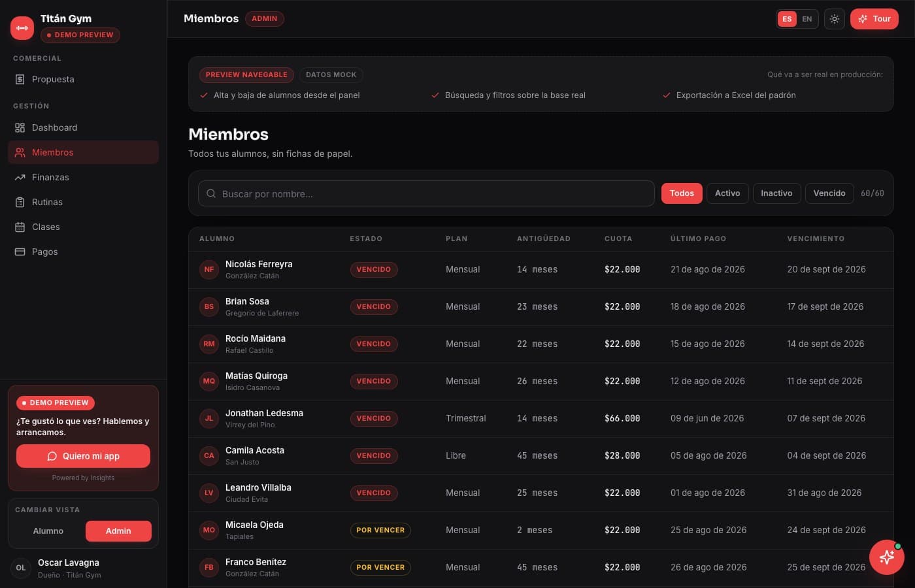Screen dimensions: 915x588
Task: Click the DATOS MOCK badge
Action: 331,75
